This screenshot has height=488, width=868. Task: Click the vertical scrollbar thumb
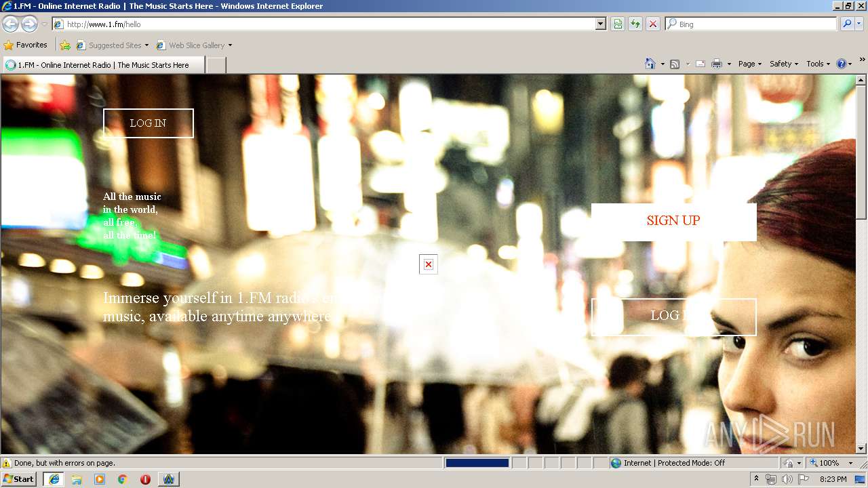pos(861,152)
